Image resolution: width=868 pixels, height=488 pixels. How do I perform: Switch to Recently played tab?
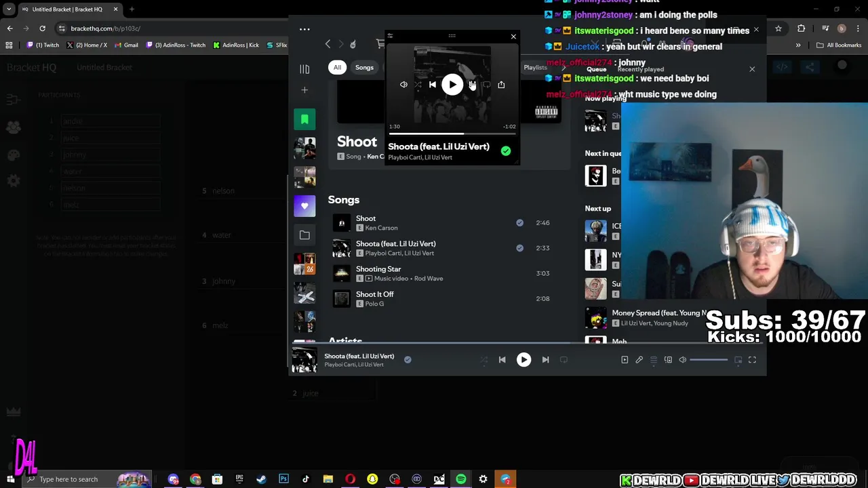click(640, 69)
